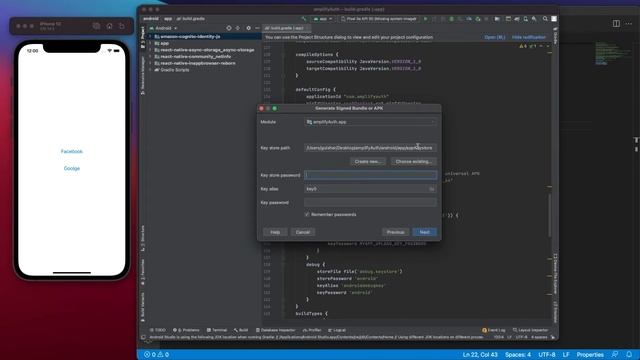Toggle Remember passwords checkbox
The width and height of the screenshot is (640, 360).
point(307,214)
